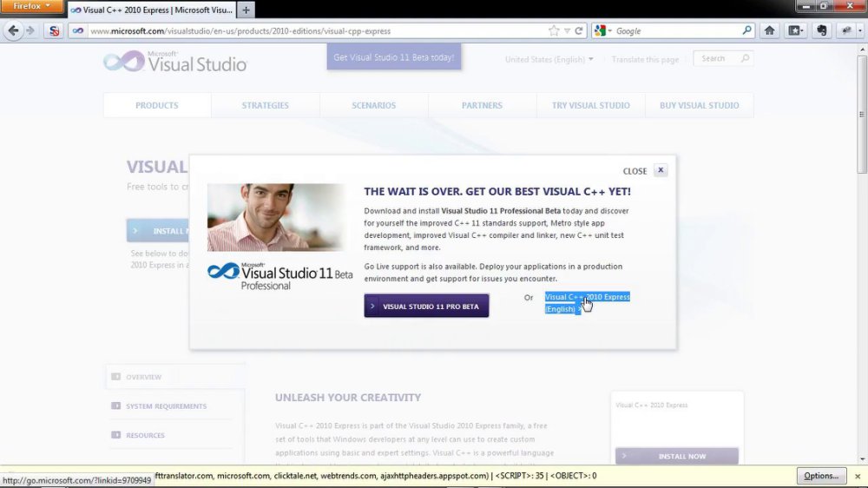Click the CLOSE text on popup
The width and height of the screenshot is (868, 488).
point(635,171)
